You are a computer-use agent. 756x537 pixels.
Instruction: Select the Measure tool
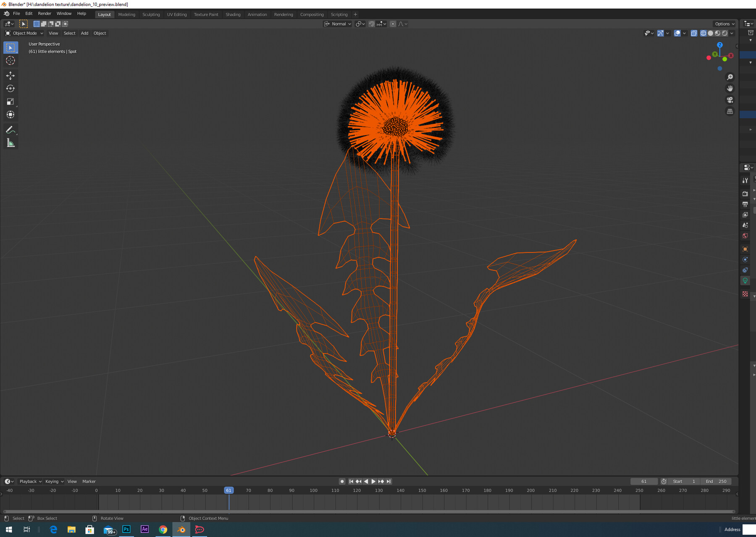click(10, 143)
